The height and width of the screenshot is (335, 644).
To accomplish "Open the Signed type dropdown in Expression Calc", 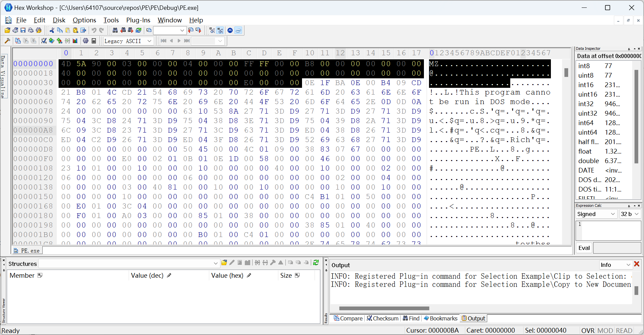I will (x=613, y=214).
